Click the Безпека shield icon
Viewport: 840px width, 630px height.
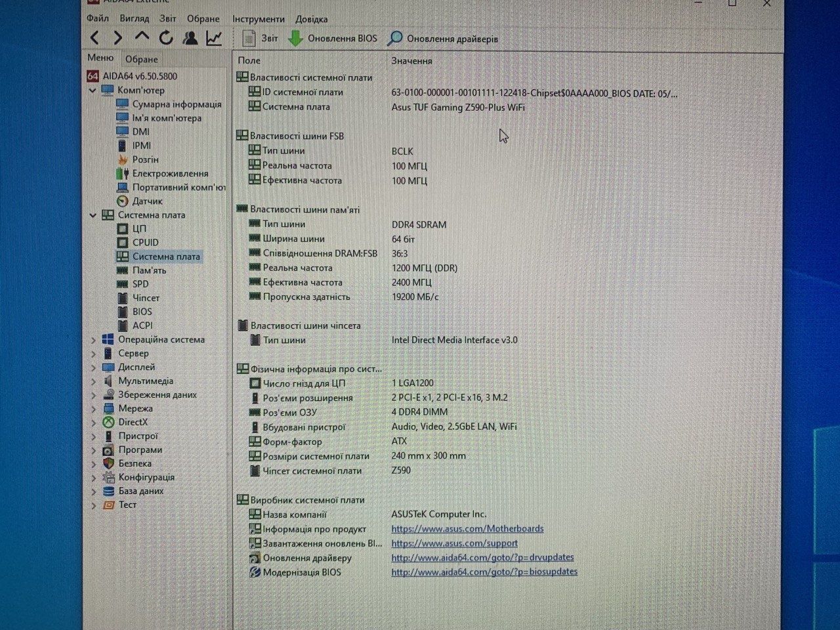(x=108, y=463)
